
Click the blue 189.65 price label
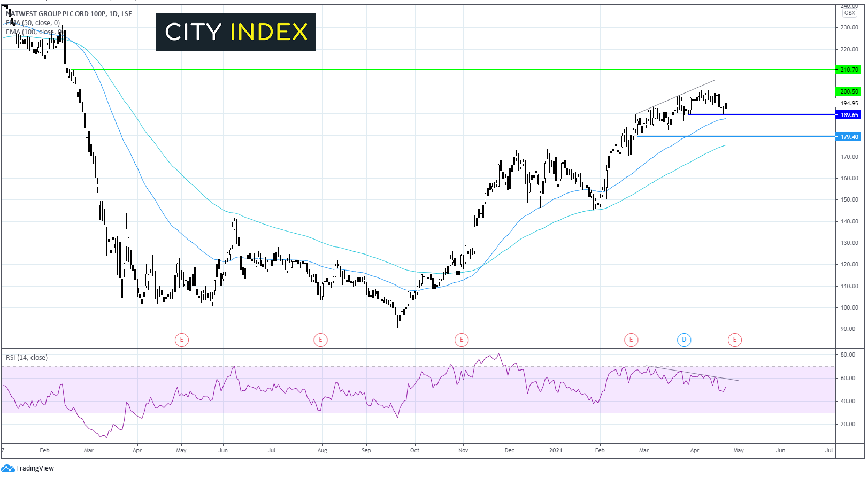pos(848,115)
